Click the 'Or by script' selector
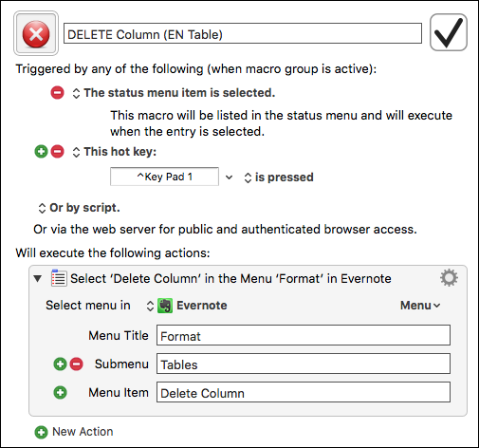The image size is (479, 448). (79, 208)
